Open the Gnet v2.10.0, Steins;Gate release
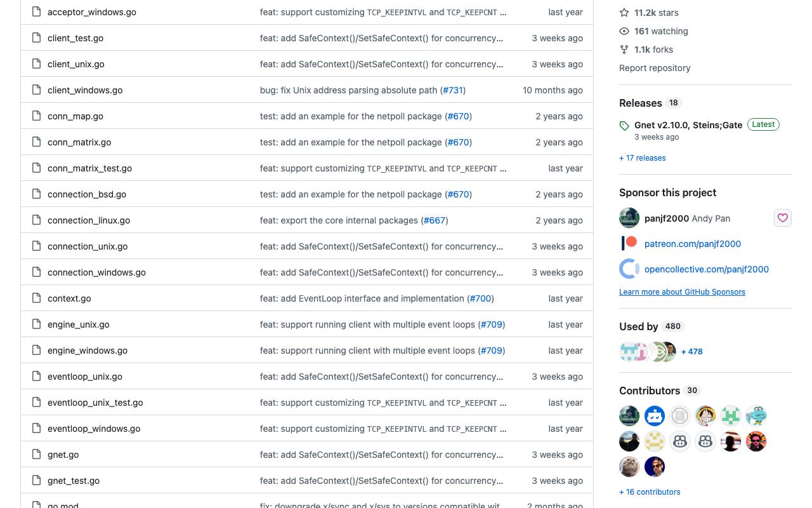 pyautogui.click(x=688, y=125)
